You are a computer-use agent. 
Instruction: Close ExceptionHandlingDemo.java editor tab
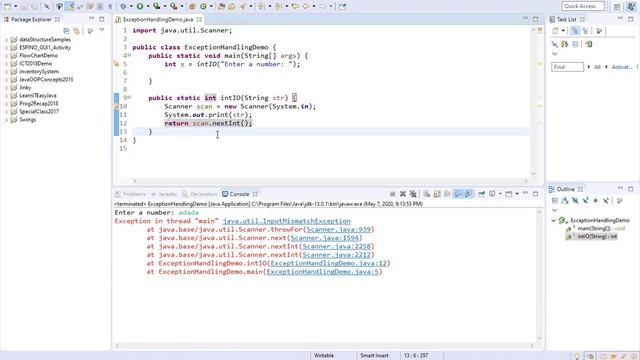199,19
